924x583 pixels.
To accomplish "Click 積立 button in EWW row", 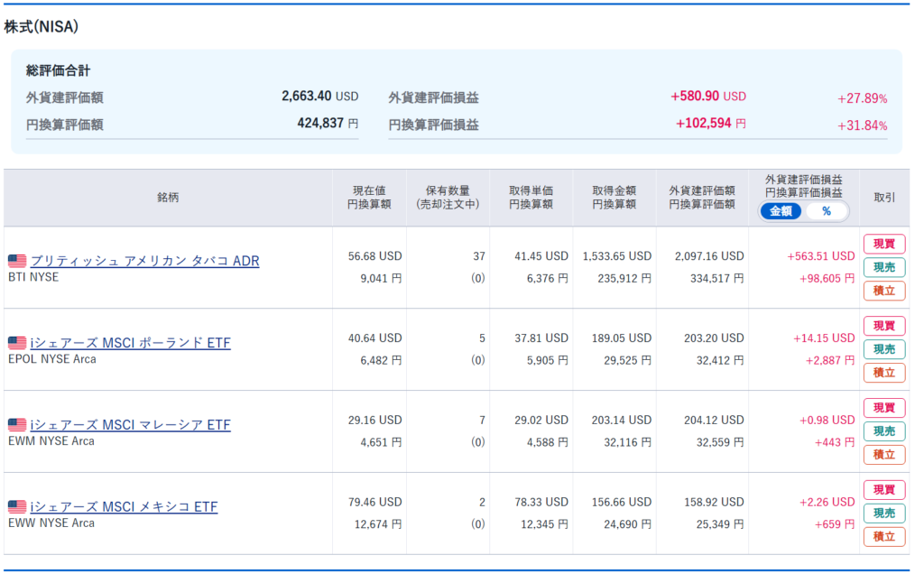I will [x=884, y=537].
